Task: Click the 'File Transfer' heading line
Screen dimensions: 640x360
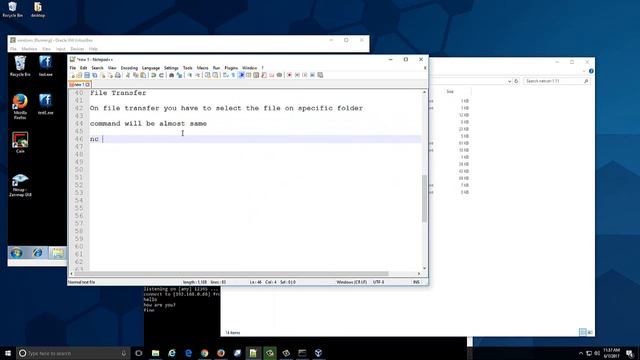Action: [x=118, y=93]
